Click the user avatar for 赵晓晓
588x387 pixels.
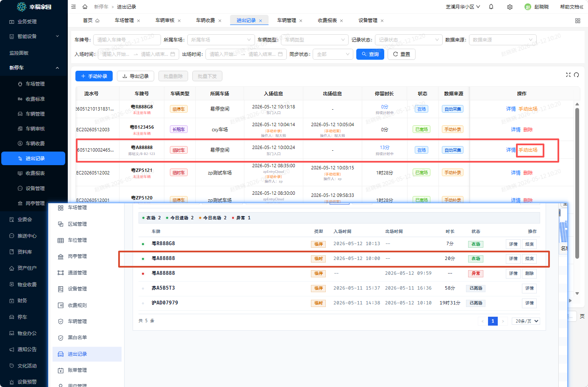click(x=527, y=7)
